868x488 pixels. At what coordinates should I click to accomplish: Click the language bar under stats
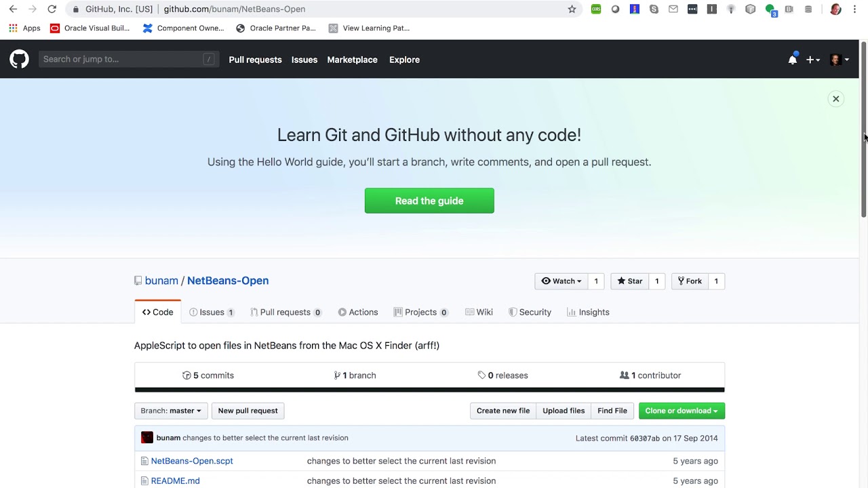click(429, 390)
